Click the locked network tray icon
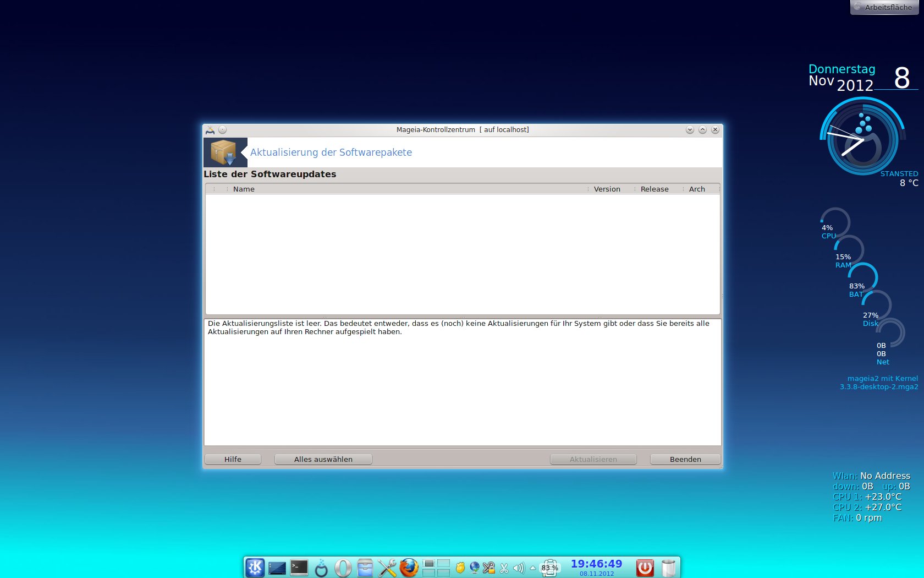Screen dimensions: 924x578 489,568
